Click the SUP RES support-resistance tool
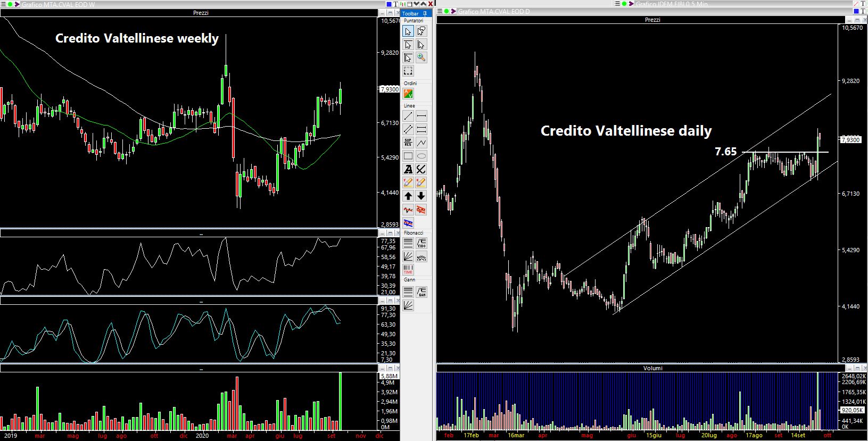 [408, 143]
